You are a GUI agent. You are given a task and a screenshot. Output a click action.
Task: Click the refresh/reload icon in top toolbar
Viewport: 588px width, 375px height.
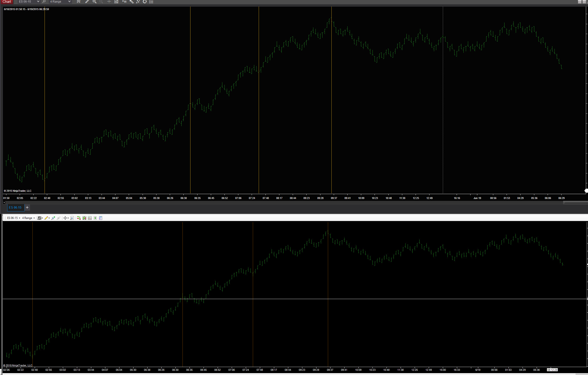point(144,2)
